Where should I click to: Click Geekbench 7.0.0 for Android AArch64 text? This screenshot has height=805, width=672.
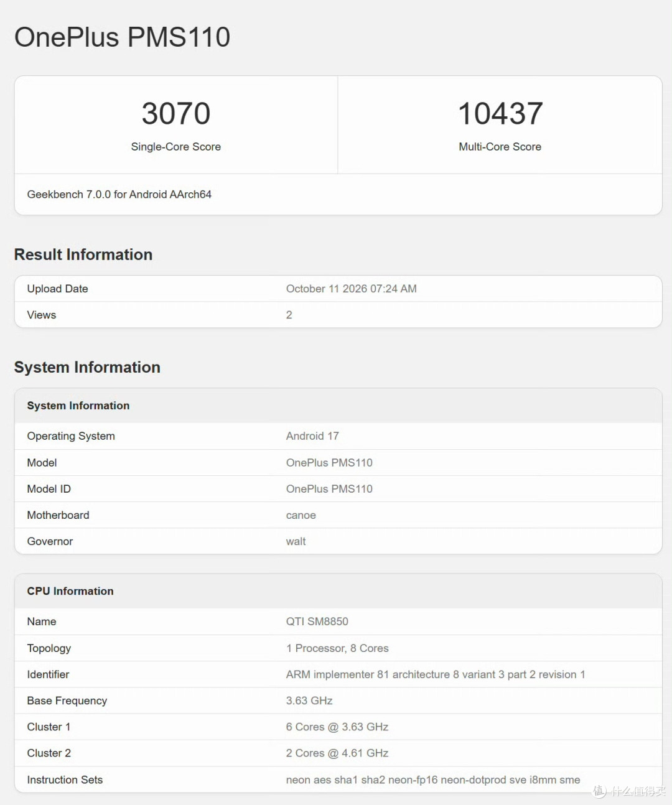pos(119,195)
